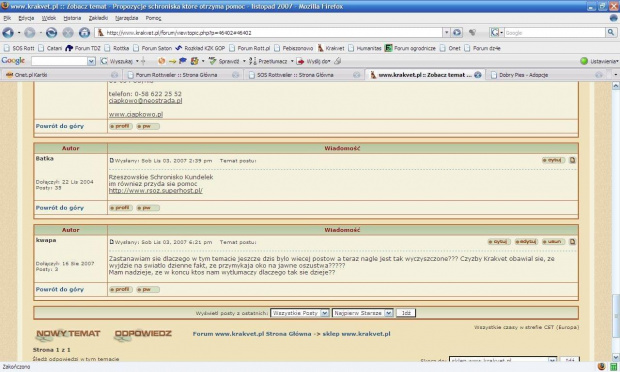Click the Stop loading icon

pos(68,33)
